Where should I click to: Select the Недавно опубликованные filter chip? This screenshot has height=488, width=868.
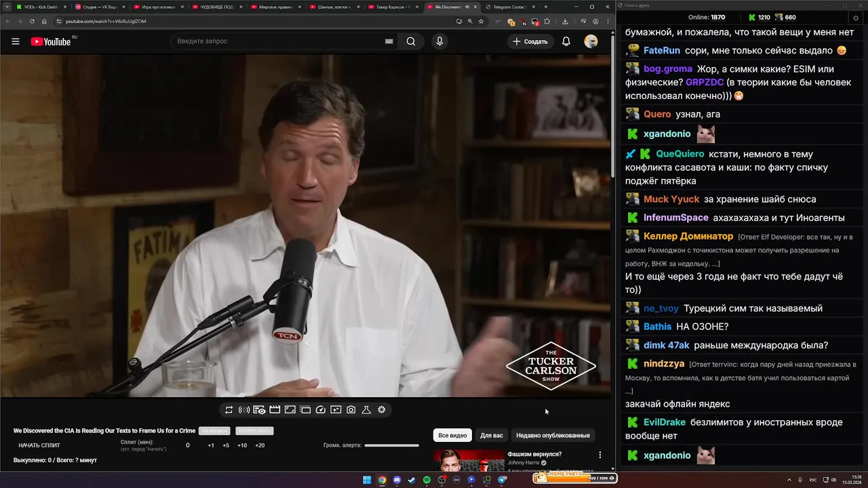pos(553,435)
